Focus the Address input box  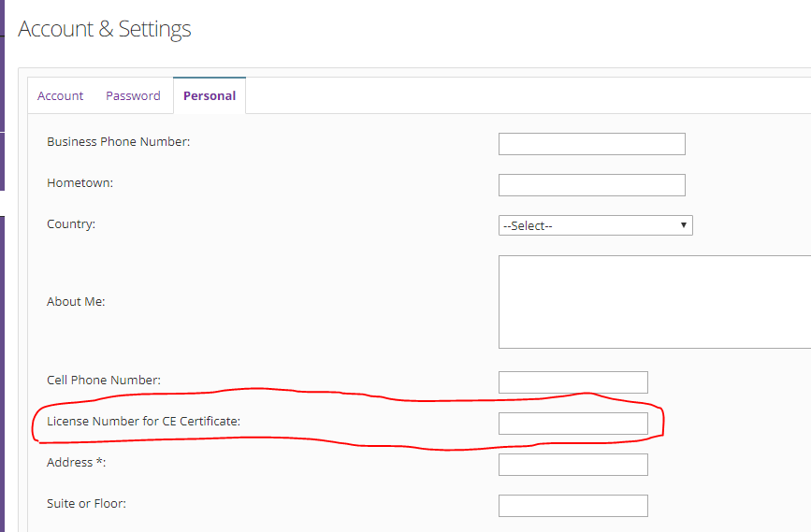tap(572, 465)
